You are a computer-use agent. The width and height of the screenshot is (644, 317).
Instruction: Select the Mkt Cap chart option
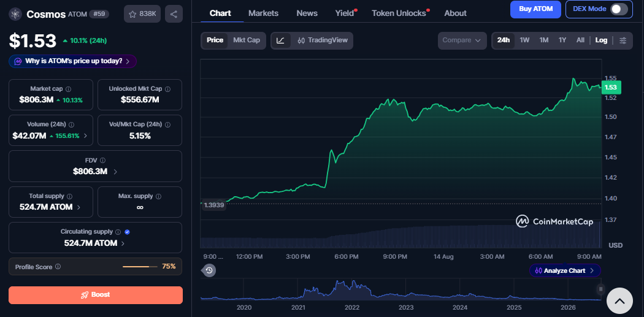coord(247,40)
